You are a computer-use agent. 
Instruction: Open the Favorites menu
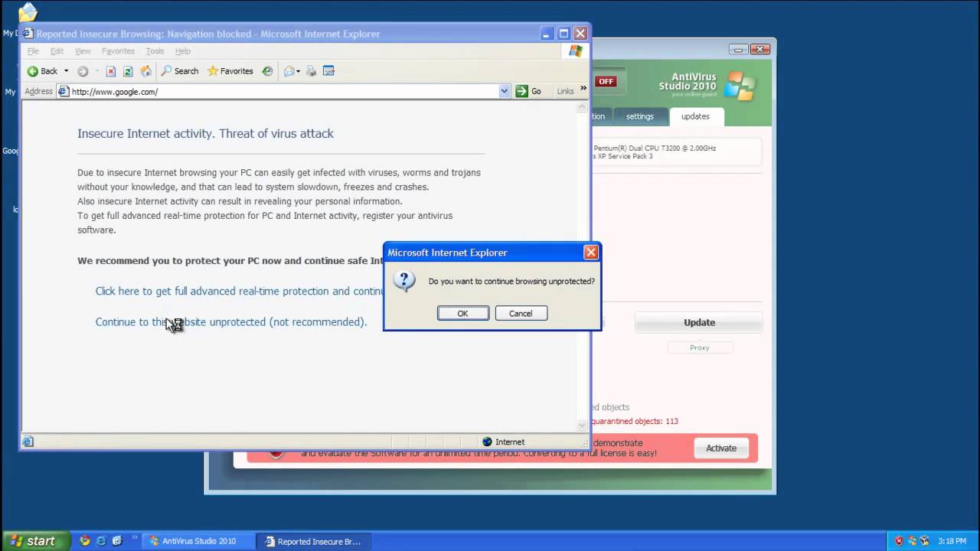(118, 51)
